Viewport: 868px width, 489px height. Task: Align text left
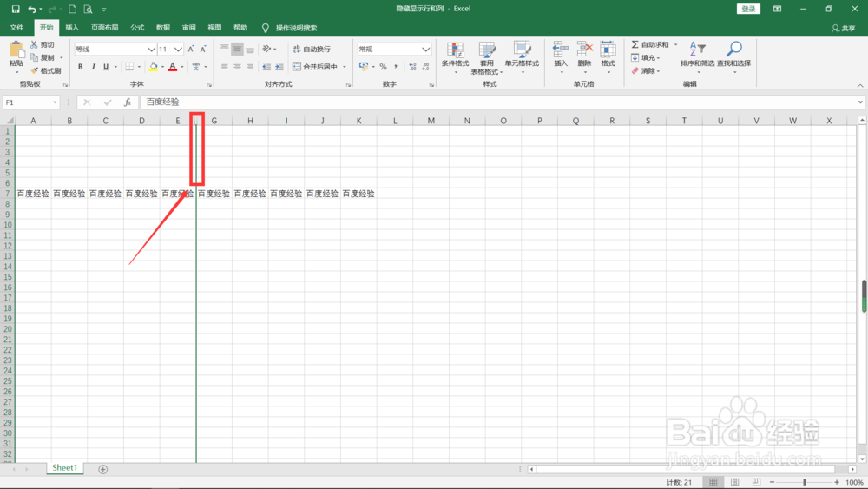(224, 67)
